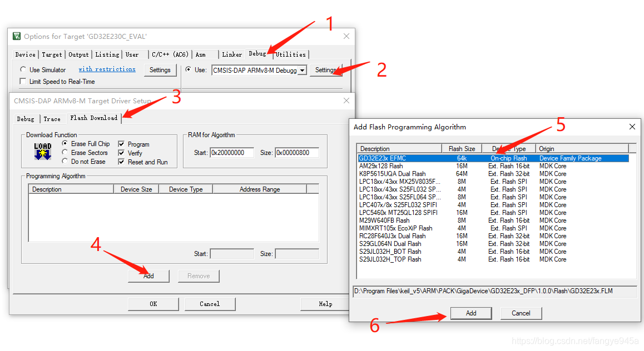Screen dimensions: 644x351
Task: Toggle the Reset and Run checkbox
Action: coord(121,162)
